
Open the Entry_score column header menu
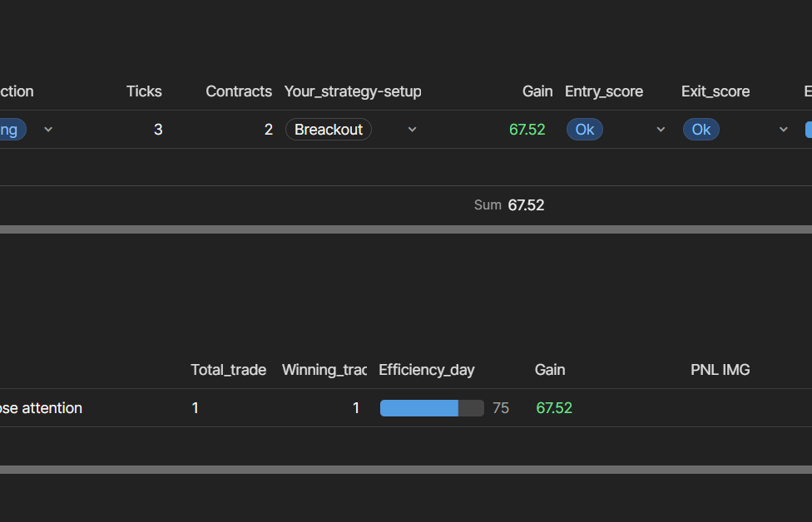point(604,91)
